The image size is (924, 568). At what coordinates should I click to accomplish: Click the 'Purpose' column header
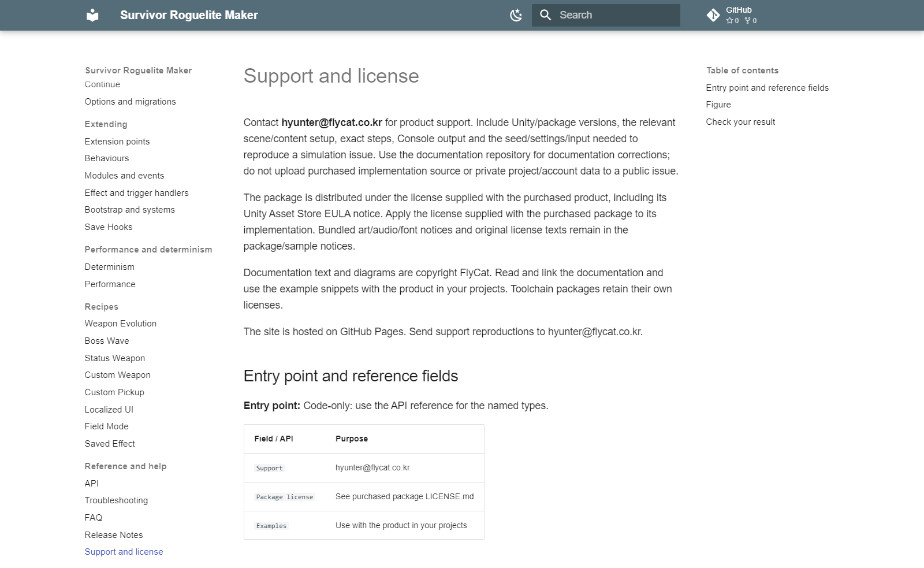click(352, 439)
